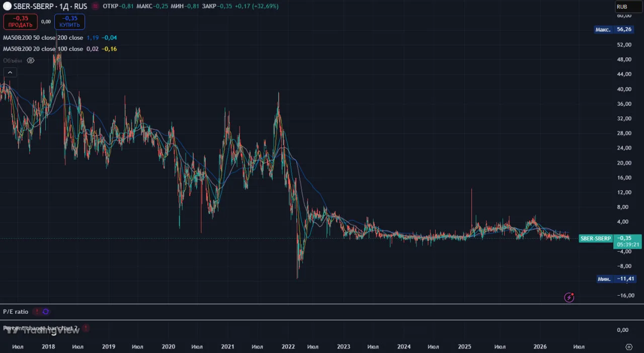The height and width of the screenshot is (353, 644).
Task: Click the 0,00 spread value between buttons
Action: point(46,22)
